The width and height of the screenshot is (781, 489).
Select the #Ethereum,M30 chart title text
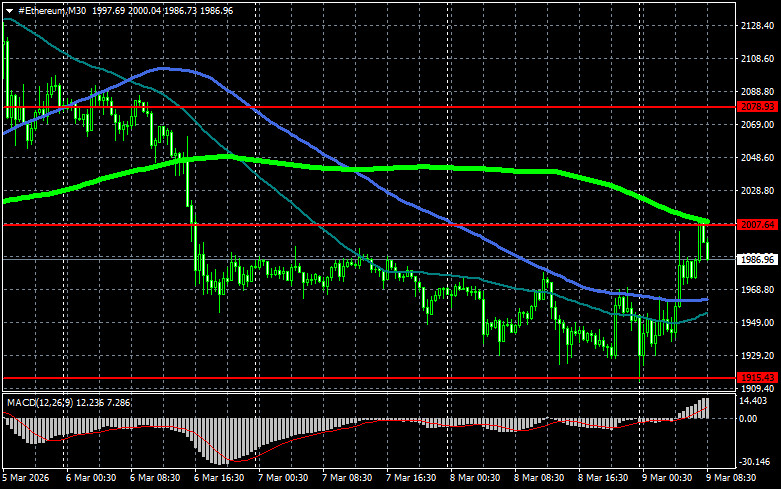[52, 10]
